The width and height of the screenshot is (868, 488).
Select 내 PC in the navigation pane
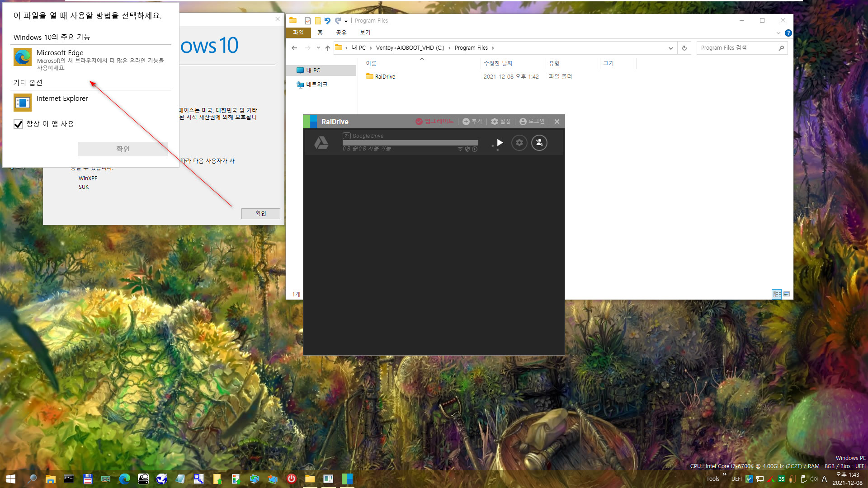pos(321,70)
